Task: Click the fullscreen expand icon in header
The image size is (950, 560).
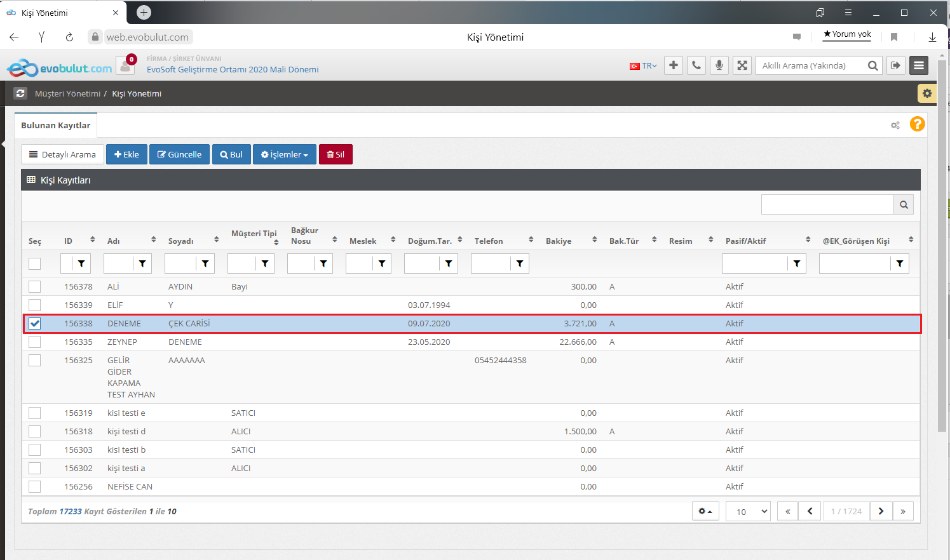Action: [742, 65]
